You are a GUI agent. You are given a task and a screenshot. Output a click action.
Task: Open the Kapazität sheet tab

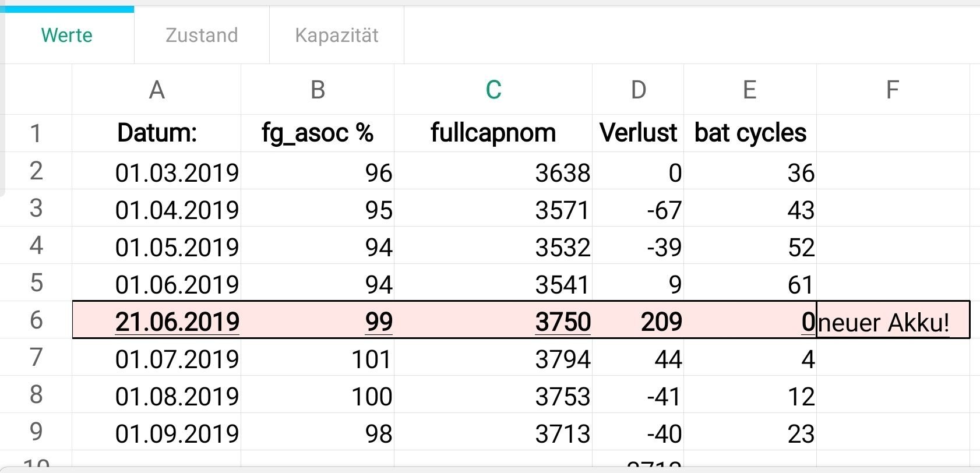pyautogui.click(x=337, y=35)
